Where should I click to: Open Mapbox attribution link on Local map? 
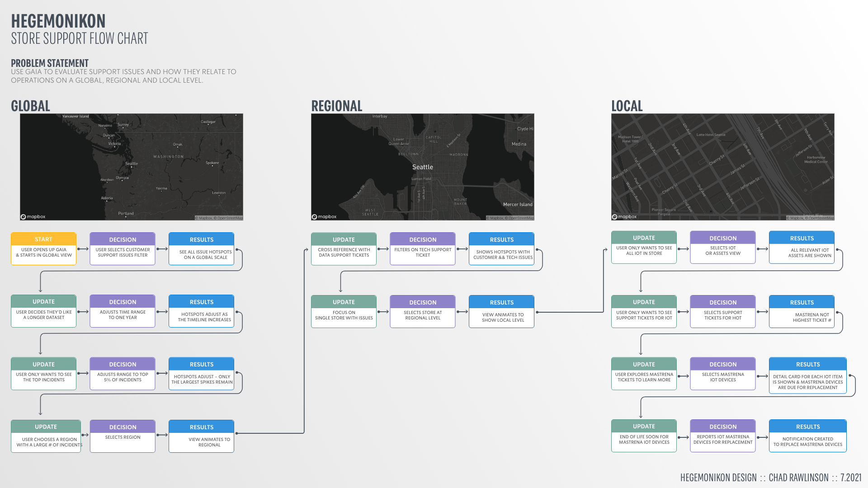coord(796,218)
